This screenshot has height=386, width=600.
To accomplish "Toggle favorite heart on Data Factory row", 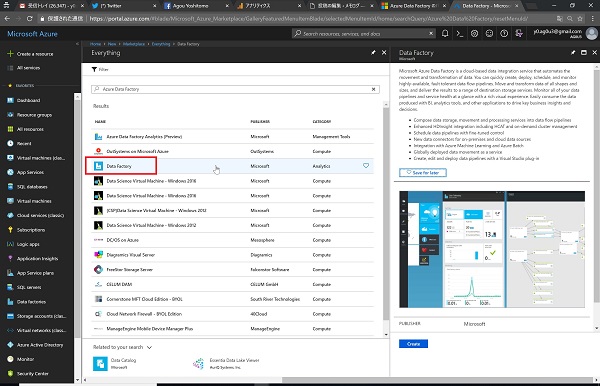I will click(x=366, y=166).
